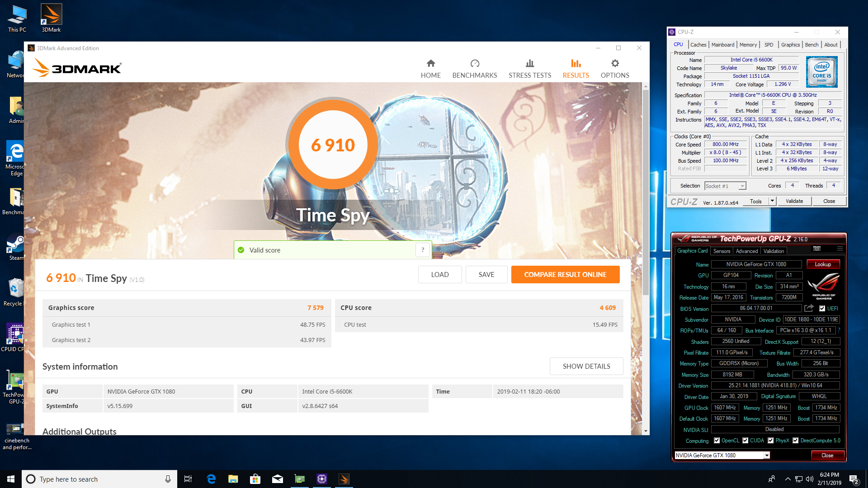Viewport: 868px width, 488px height.
Task: Click the valid score help question mark
Action: pos(423,250)
